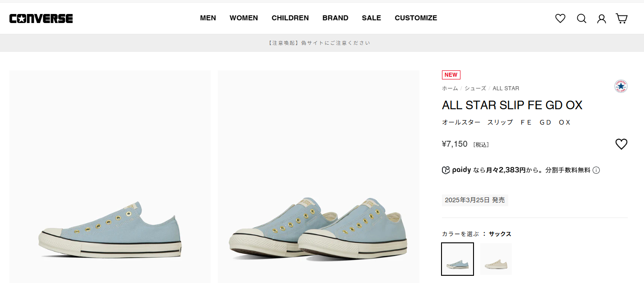Image resolution: width=644 pixels, height=283 pixels.
Task: Open the shopping cart icon
Action: pyautogui.click(x=622, y=19)
